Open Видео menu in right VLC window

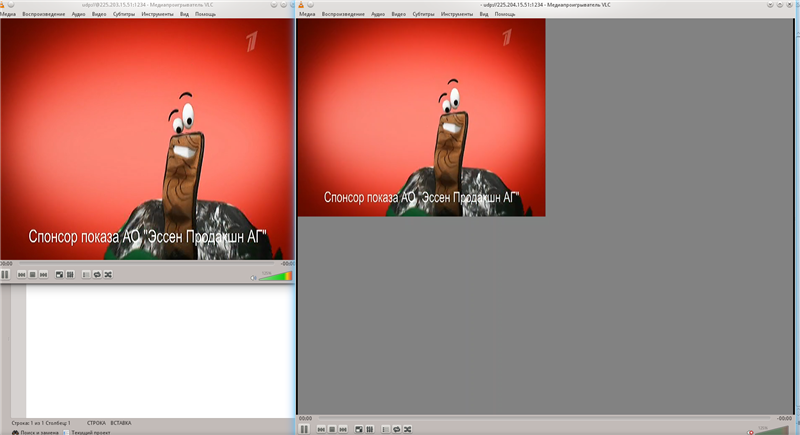[x=398, y=14]
